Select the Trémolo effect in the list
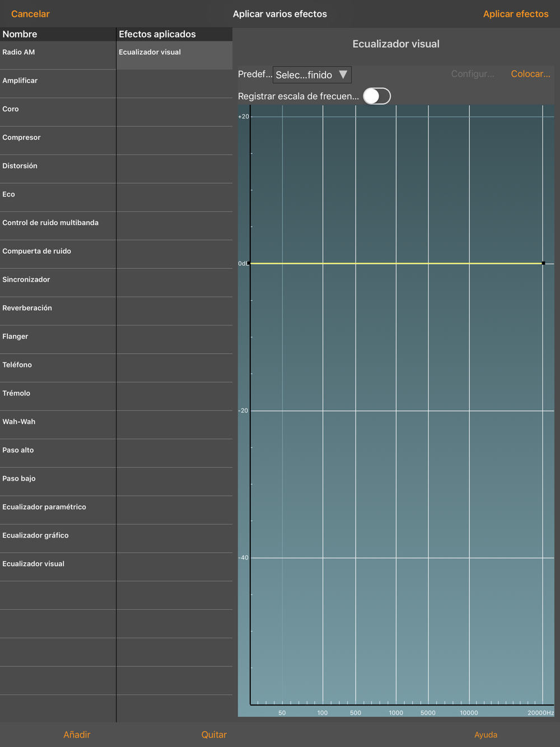Screen dimensions: 560x747 pyautogui.click(x=58, y=396)
